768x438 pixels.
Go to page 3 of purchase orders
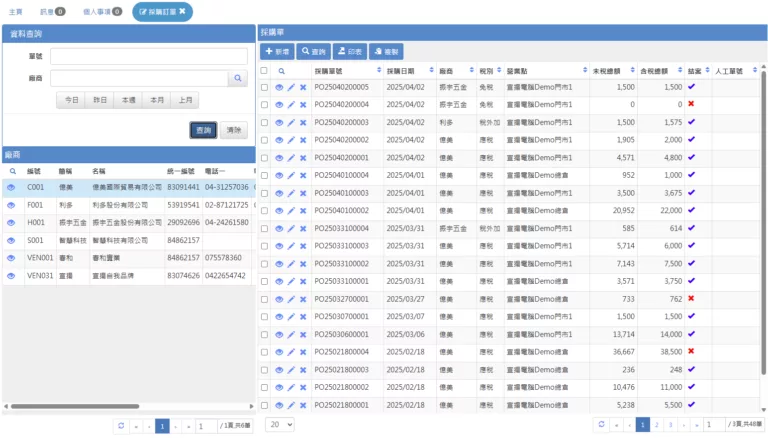(x=670, y=424)
